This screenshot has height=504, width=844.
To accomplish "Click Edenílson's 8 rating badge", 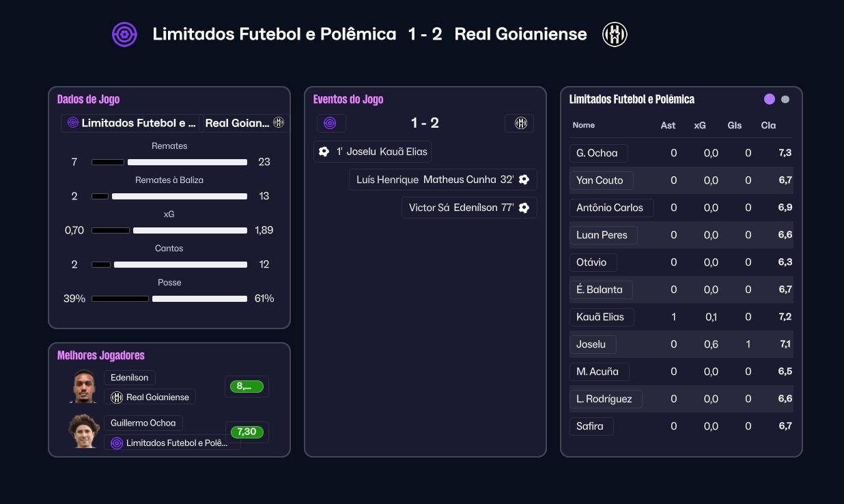I will click(247, 387).
